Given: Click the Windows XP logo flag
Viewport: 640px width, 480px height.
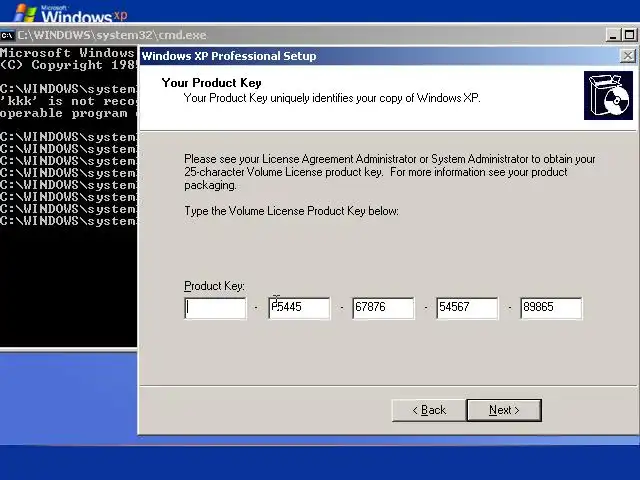Looking at the screenshot, I should tap(24, 12).
